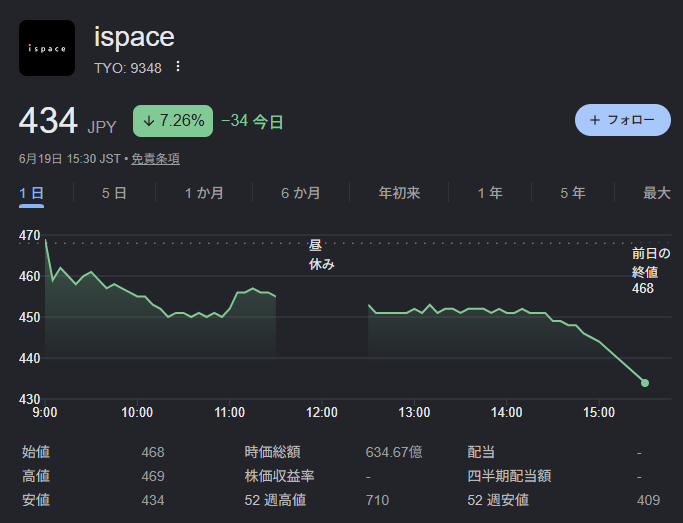Viewport: 683px width, 523px height.
Task: Click the 昼休み lunch break label on chart
Action: point(321,254)
